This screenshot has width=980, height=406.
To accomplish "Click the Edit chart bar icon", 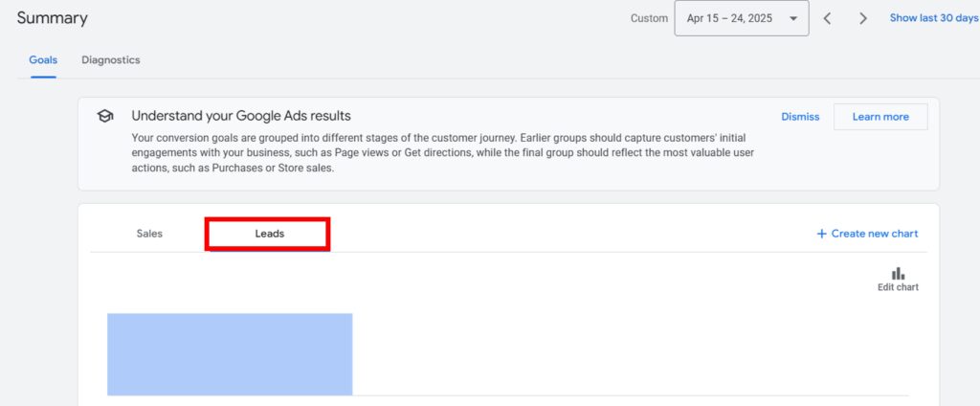I will pyautogui.click(x=898, y=274).
